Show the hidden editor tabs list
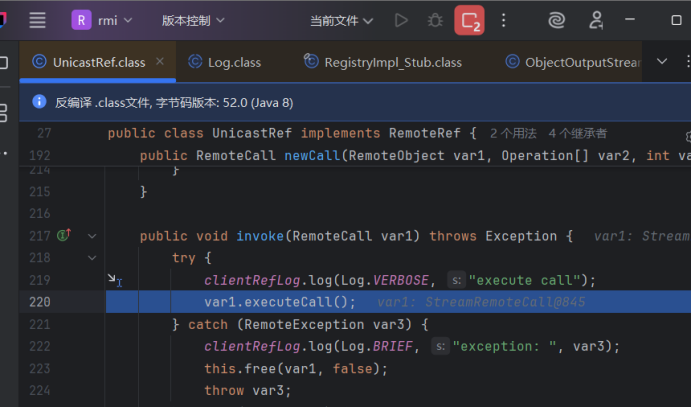Viewport: 692px width, 407px height. (661, 62)
